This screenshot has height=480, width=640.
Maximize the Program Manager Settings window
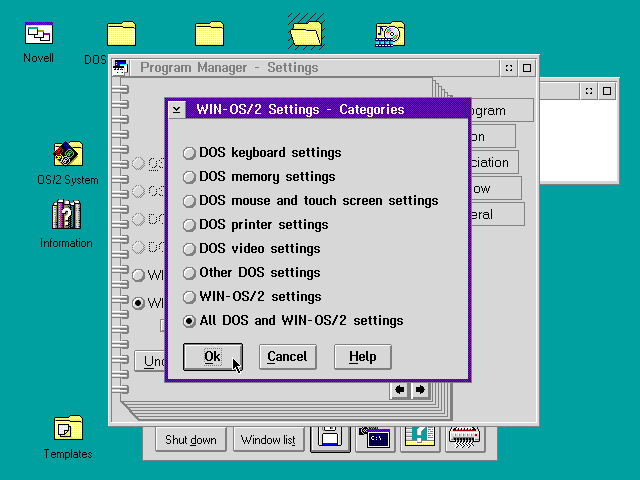tap(527, 68)
